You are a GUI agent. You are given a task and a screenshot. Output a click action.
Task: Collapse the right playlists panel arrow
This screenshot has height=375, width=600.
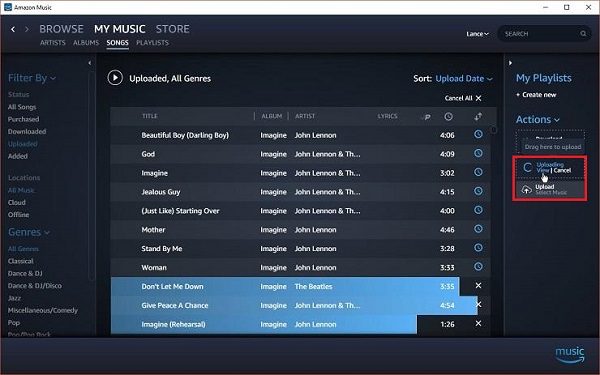click(510, 63)
